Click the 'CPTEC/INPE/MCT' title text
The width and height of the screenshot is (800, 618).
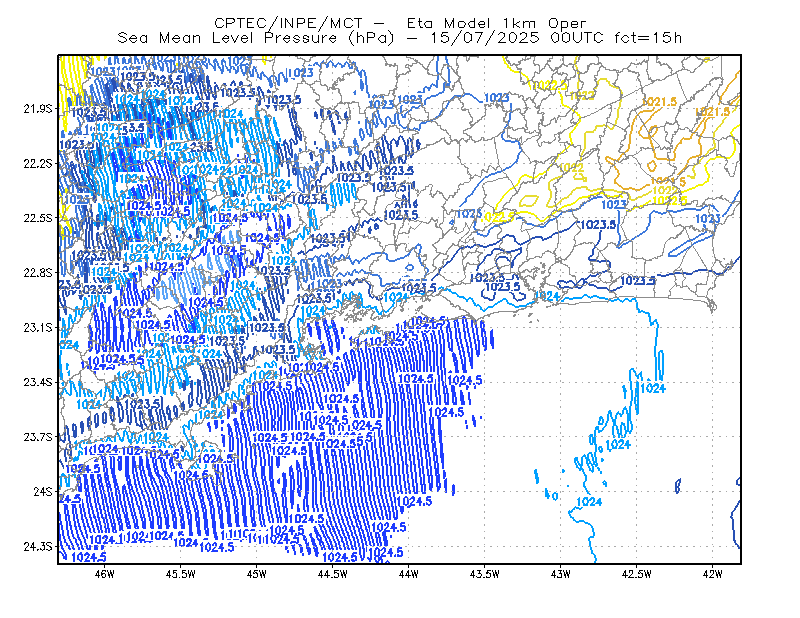click(288, 23)
